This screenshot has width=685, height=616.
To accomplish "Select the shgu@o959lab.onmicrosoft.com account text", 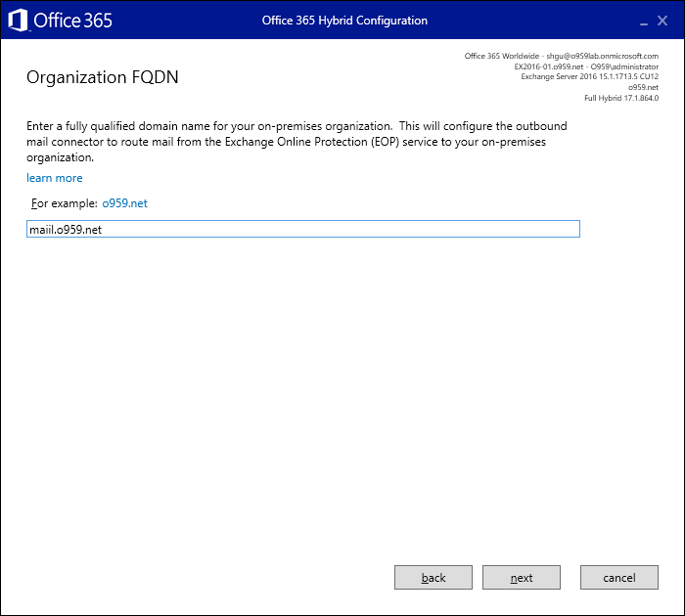I will tap(602, 56).
